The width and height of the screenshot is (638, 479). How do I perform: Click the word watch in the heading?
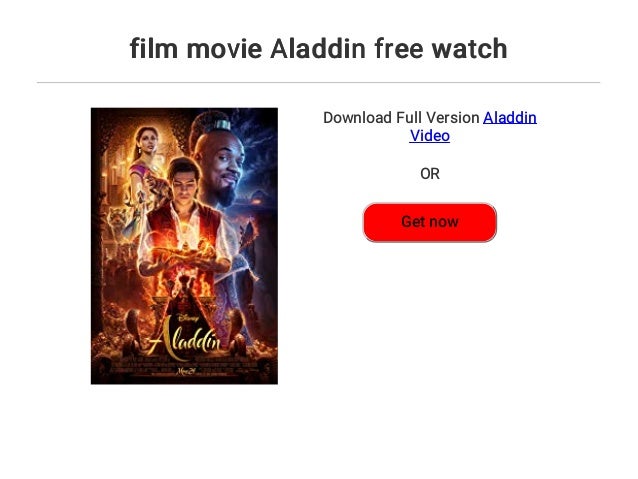(x=470, y=48)
